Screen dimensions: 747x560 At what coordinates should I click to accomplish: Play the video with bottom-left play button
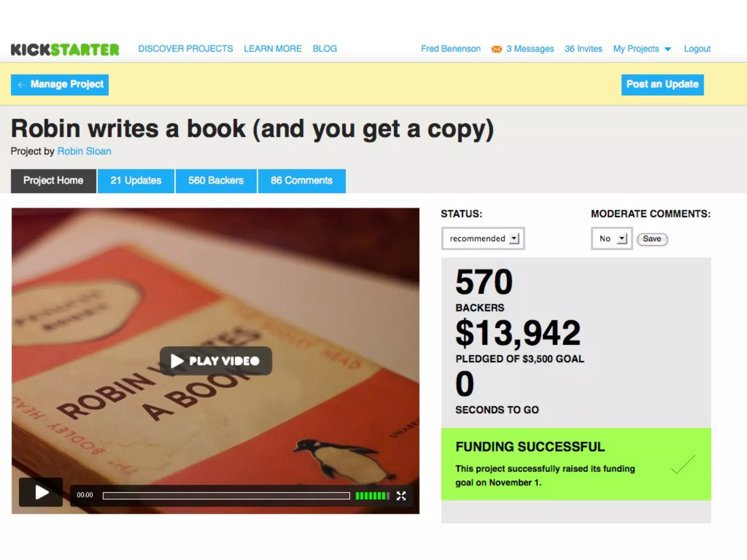coord(41,492)
